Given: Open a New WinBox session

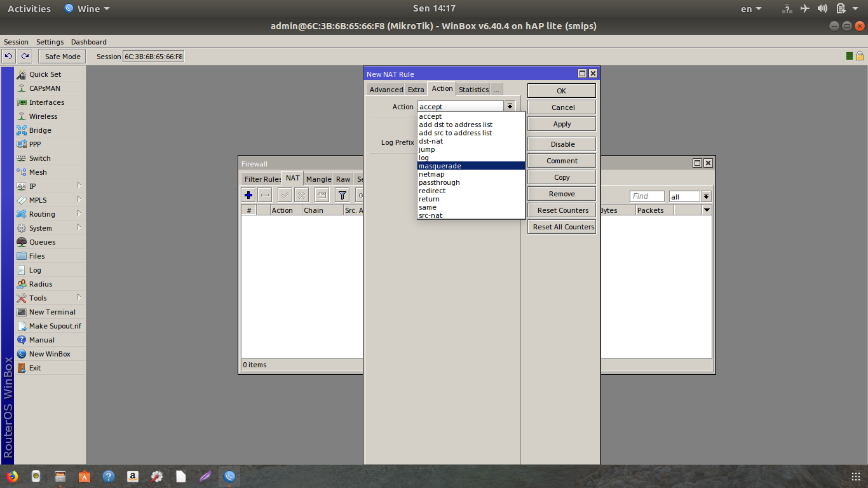Looking at the screenshot, I should point(50,354).
